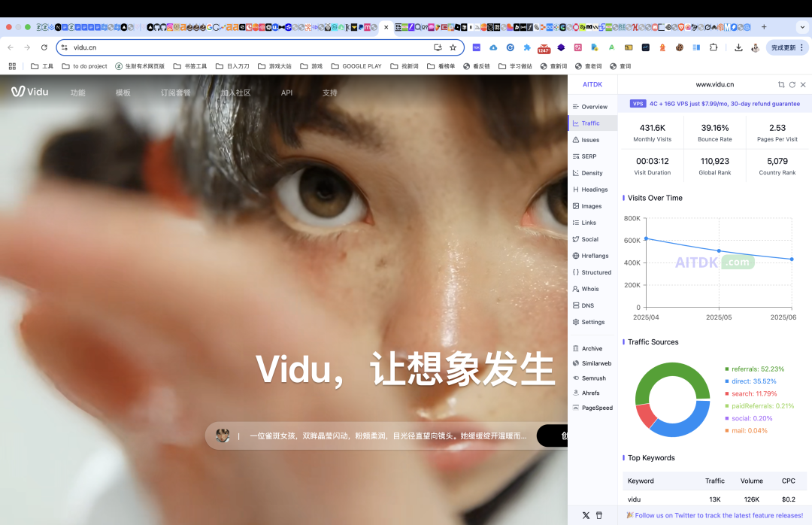Viewport: 812px width, 525px height.
Task: Open the 工具 bookmarks folder
Action: tap(42, 66)
